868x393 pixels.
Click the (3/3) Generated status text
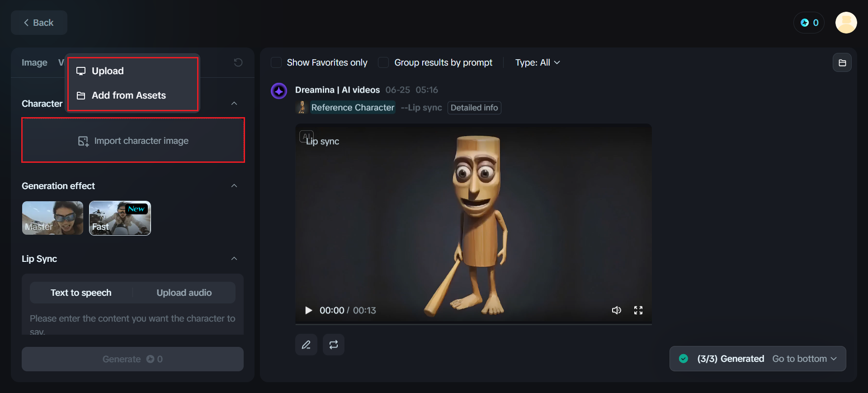pos(731,359)
